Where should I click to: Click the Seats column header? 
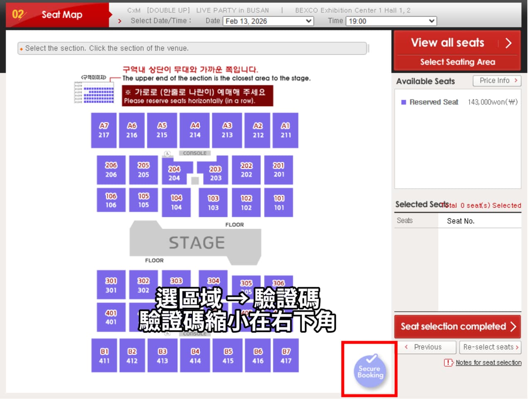(x=404, y=221)
